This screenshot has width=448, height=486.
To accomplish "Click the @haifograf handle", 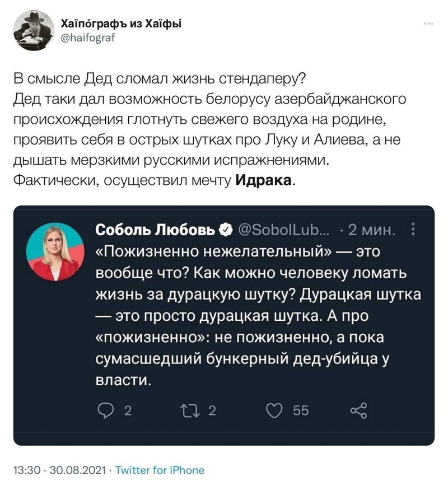I will tap(88, 38).
